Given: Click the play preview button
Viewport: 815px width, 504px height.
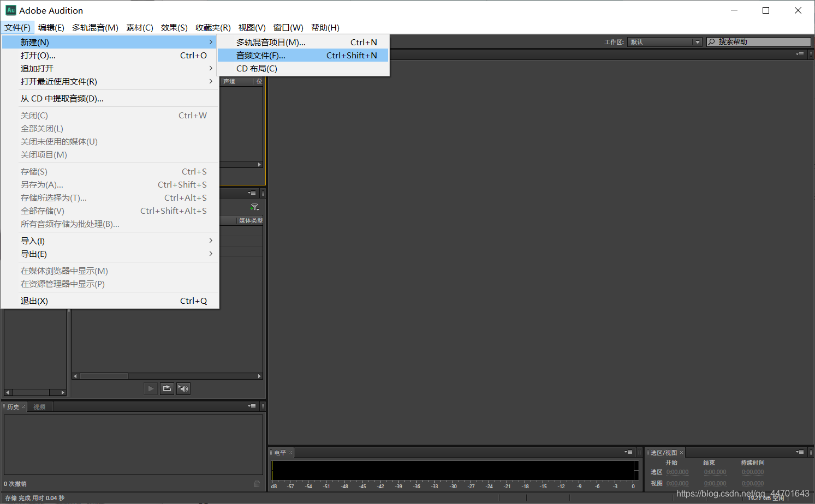Looking at the screenshot, I should pos(151,388).
